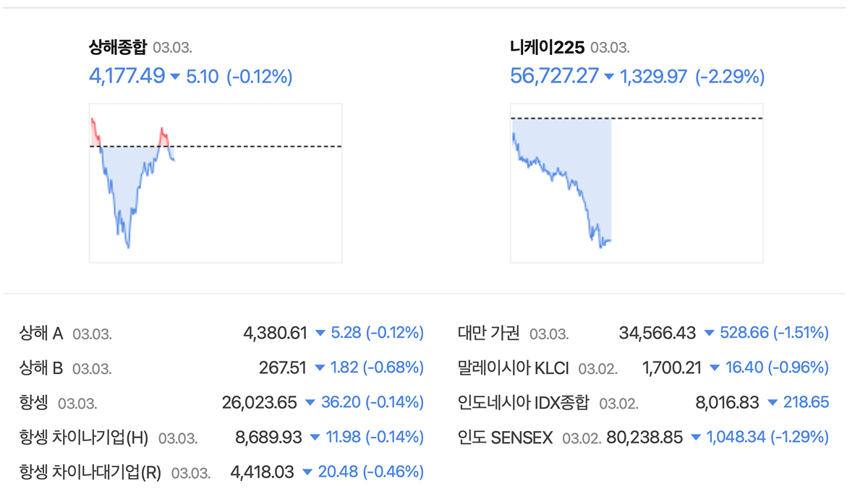Click the down-arrow icon beside 니케이225 56,727.27
868x494 pixels.
(608, 77)
